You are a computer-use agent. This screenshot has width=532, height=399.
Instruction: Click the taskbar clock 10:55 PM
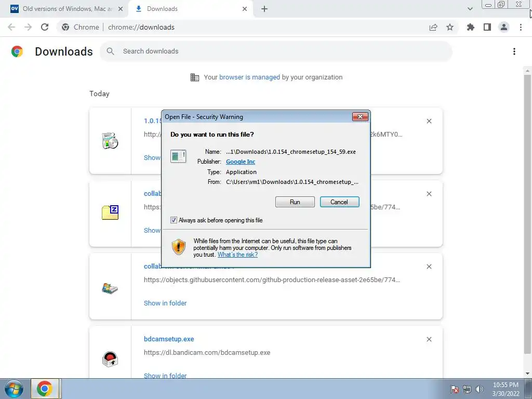point(506,389)
